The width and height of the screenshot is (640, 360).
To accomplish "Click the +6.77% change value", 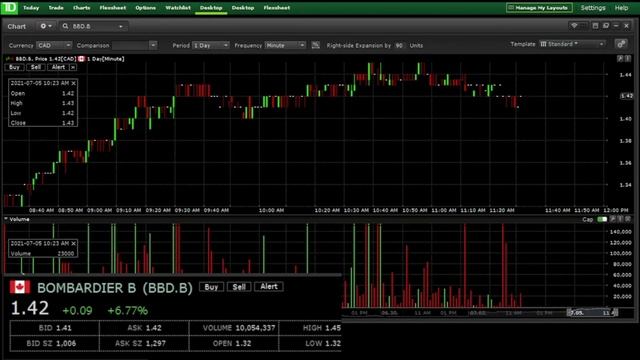I will [127, 311].
